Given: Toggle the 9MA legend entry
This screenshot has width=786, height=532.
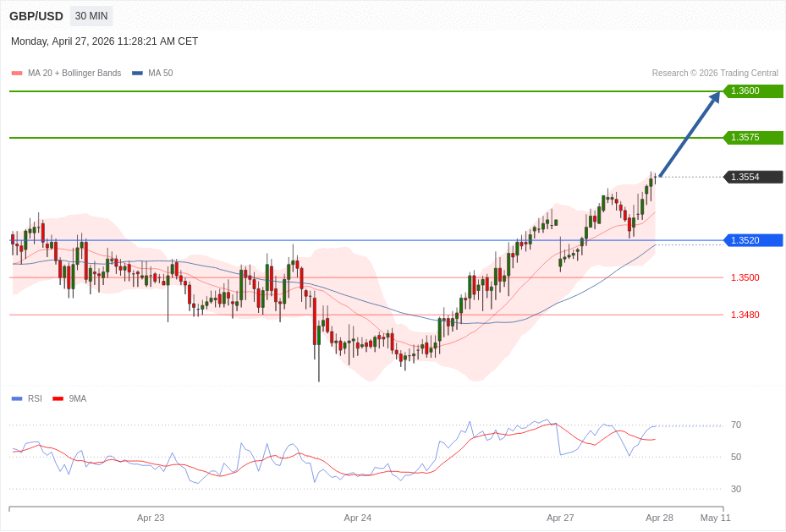Looking at the screenshot, I should pyautogui.click(x=77, y=398).
